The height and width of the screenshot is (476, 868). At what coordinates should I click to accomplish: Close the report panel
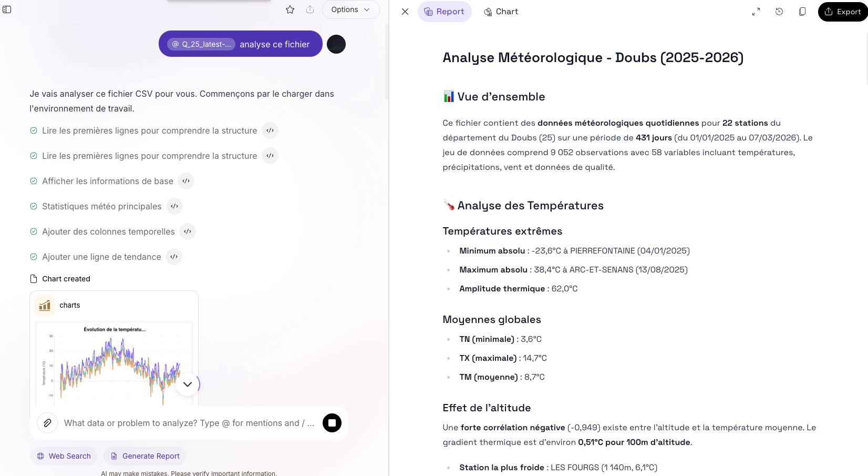coord(405,12)
